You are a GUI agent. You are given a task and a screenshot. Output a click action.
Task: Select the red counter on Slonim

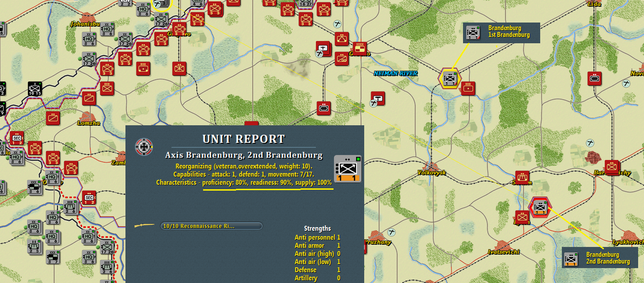tap(523, 178)
